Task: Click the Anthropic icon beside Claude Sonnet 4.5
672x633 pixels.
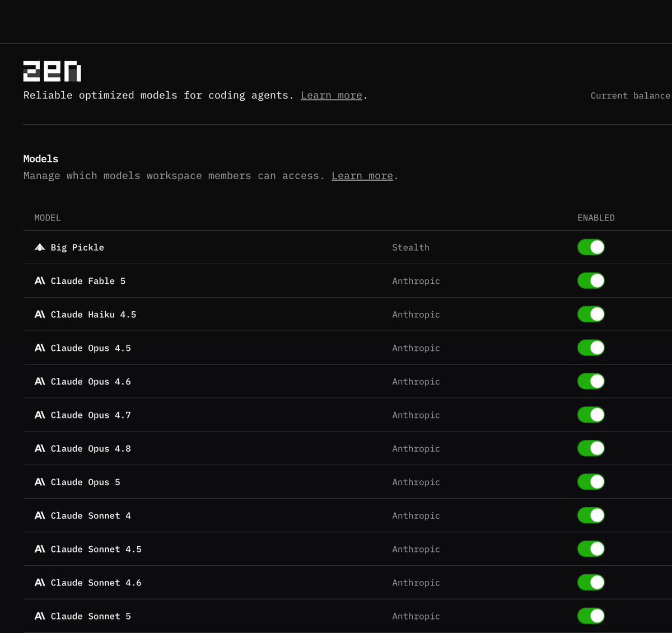Action: [40, 549]
